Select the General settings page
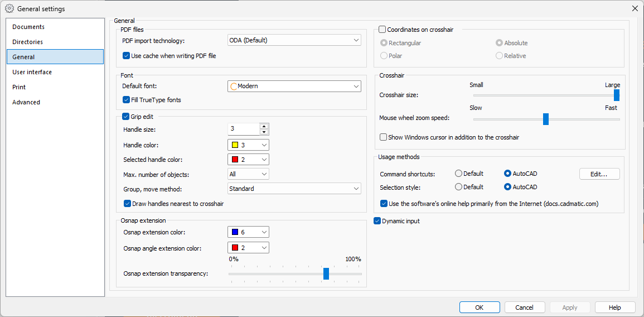 coord(55,57)
